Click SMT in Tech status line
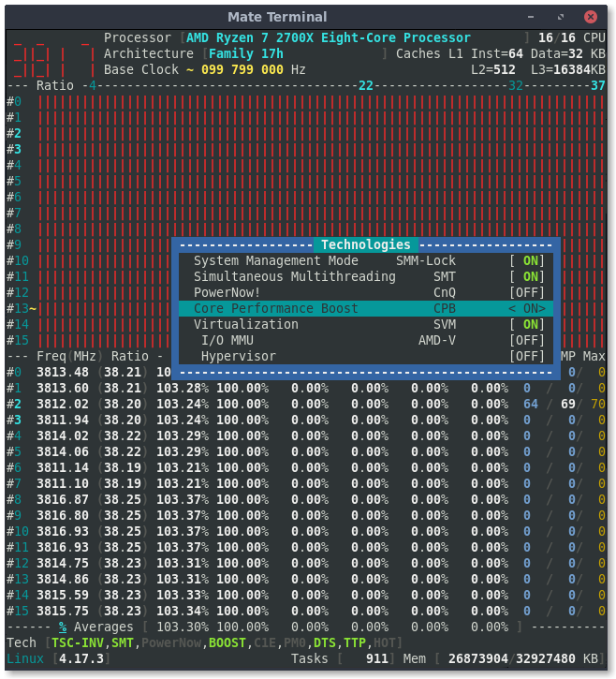This screenshot has width=616, height=679. pos(123,643)
